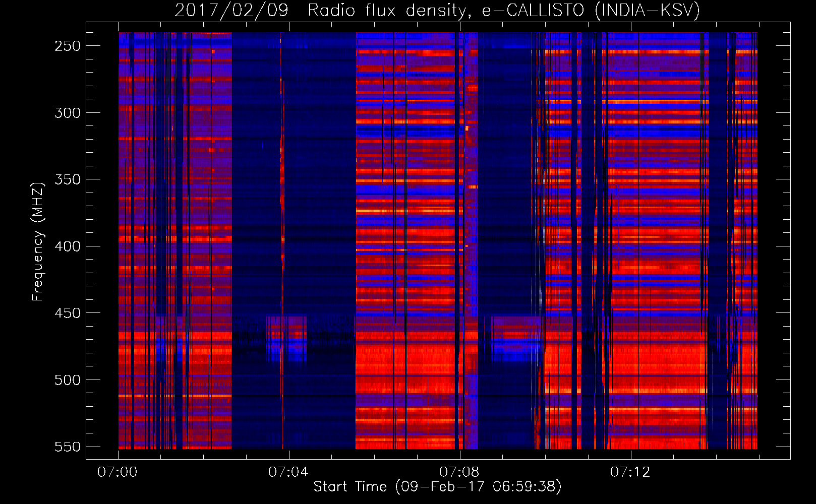This screenshot has height=504, width=816.
Task: Click the 250 frequency tick label
Action: tap(68, 46)
